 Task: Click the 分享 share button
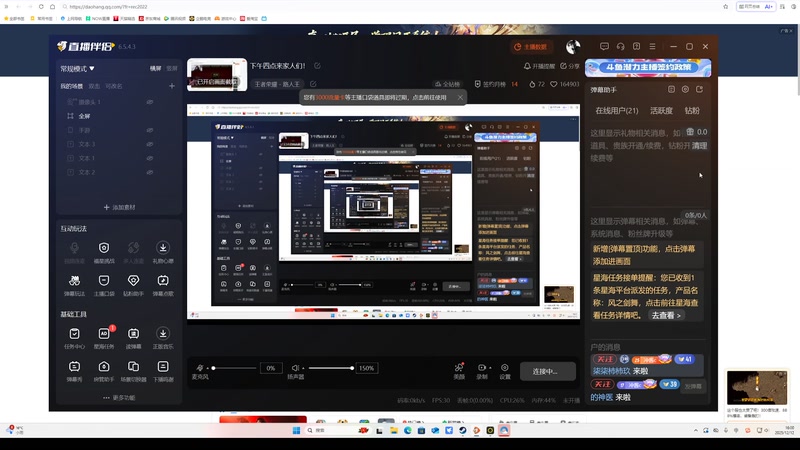569,66
